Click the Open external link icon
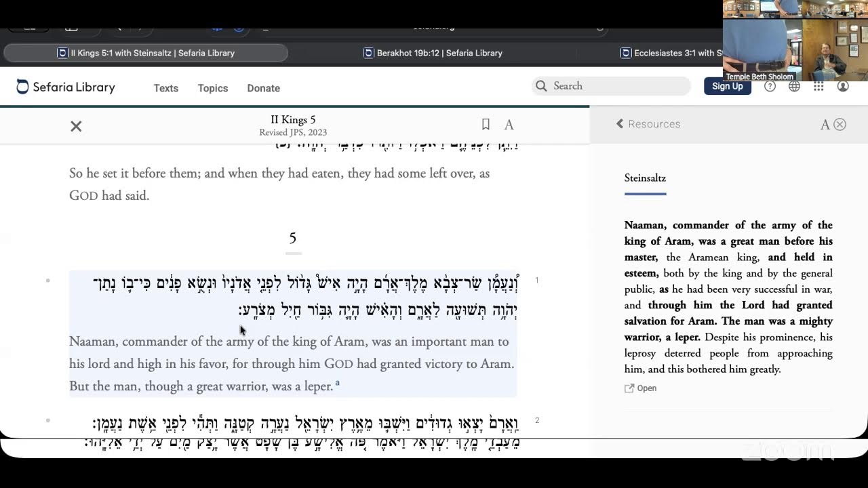868x488 pixels. click(x=629, y=388)
